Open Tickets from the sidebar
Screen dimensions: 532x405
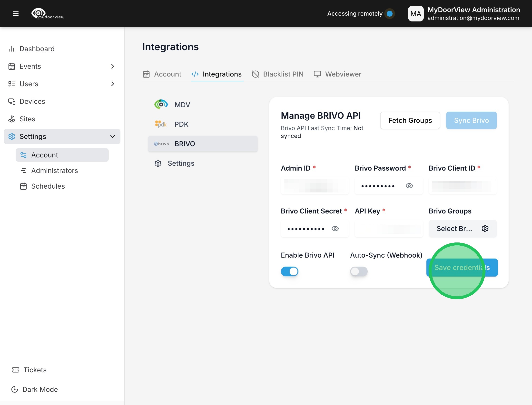tap(35, 370)
